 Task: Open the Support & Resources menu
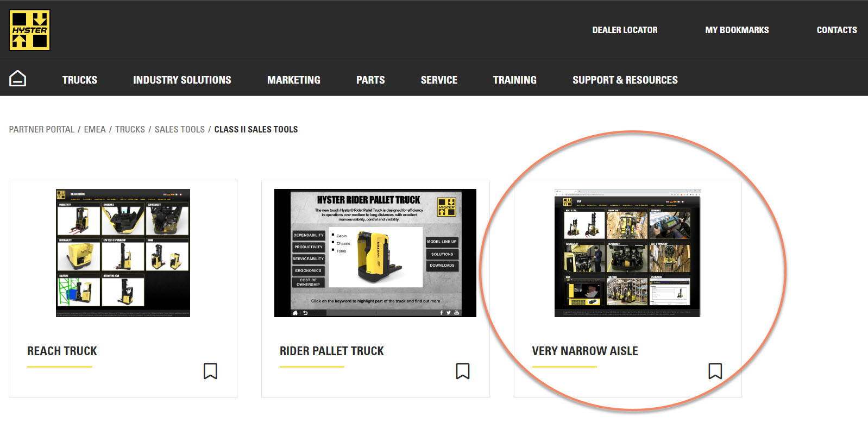pyautogui.click(x=625, y=80)
